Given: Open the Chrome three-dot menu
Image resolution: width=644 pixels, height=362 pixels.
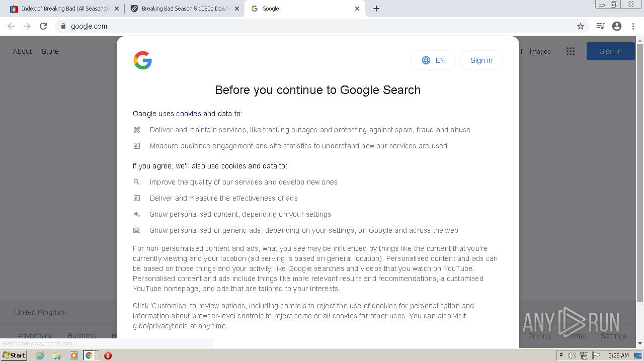Looking at the screenshot, I should click(633, 26).
